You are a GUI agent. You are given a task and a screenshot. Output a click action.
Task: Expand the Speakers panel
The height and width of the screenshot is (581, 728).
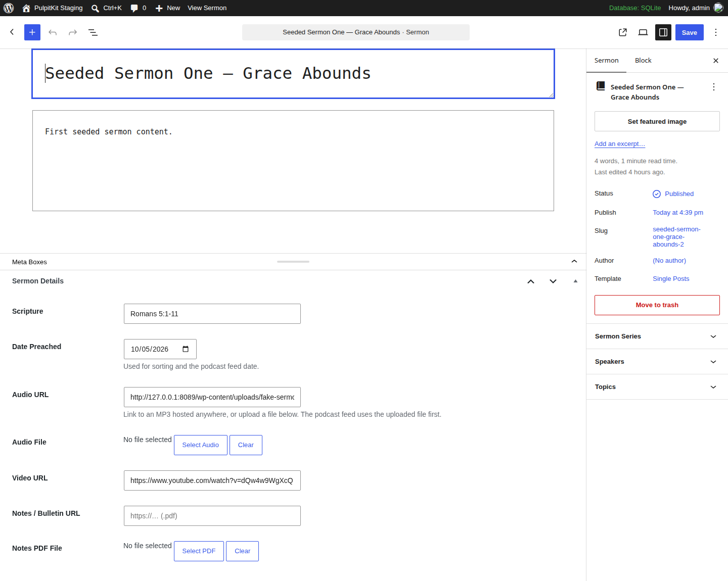[x=657, y=362]
